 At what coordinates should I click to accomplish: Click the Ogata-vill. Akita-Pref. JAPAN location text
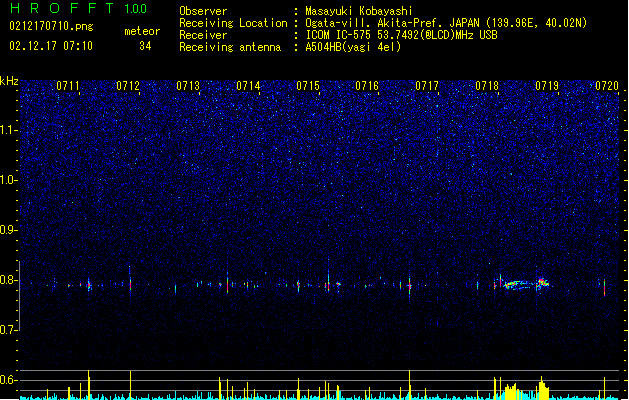point(446,23)
